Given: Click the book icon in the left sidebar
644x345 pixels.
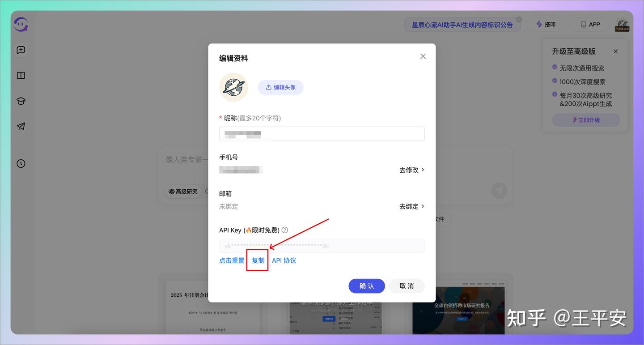Looking at the screenshot, I should tap(21, 75).
